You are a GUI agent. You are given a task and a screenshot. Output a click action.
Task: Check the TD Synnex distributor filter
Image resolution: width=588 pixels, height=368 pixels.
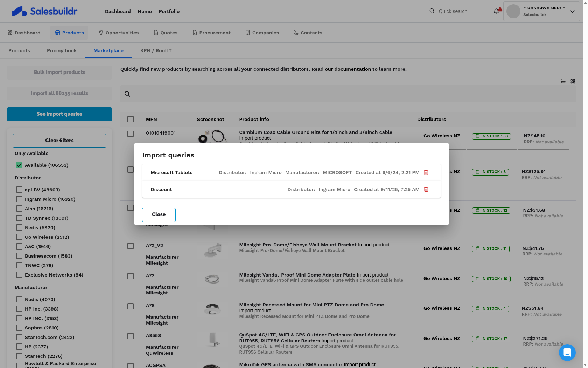pos(19,218)
